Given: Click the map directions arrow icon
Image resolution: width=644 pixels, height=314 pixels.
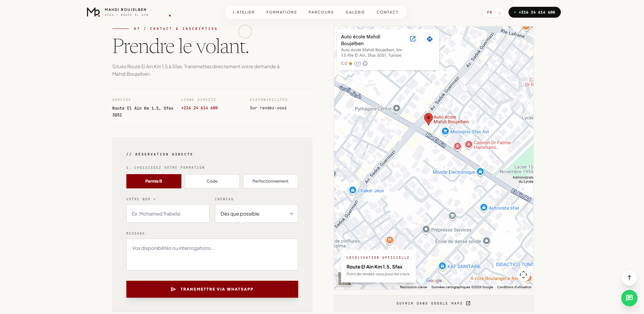Looking at the screenshot, I should (x=430, y=39).
